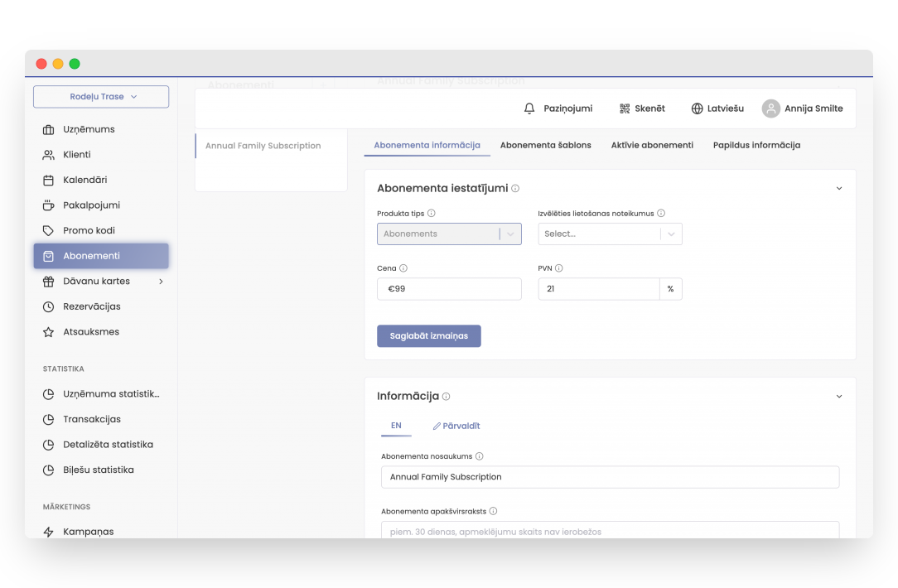
Task: Click Annija Smilte's avatar icon
Action: point(771,108)
